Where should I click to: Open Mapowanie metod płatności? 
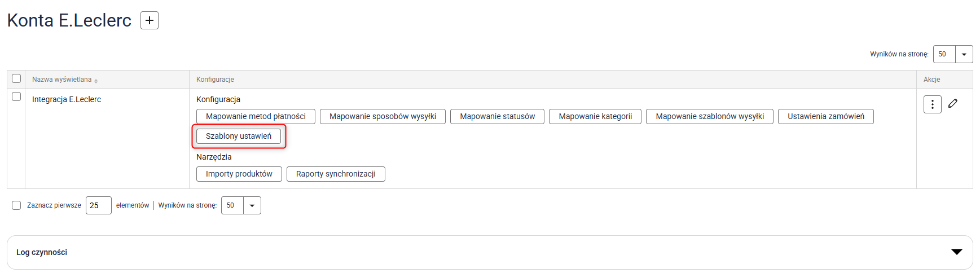tap(256, 116)
